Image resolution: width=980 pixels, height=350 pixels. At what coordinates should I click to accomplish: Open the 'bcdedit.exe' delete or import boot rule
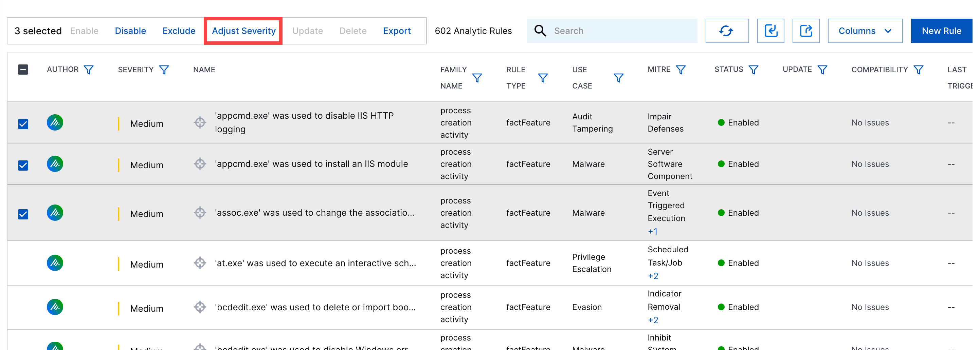coord(315,307)
